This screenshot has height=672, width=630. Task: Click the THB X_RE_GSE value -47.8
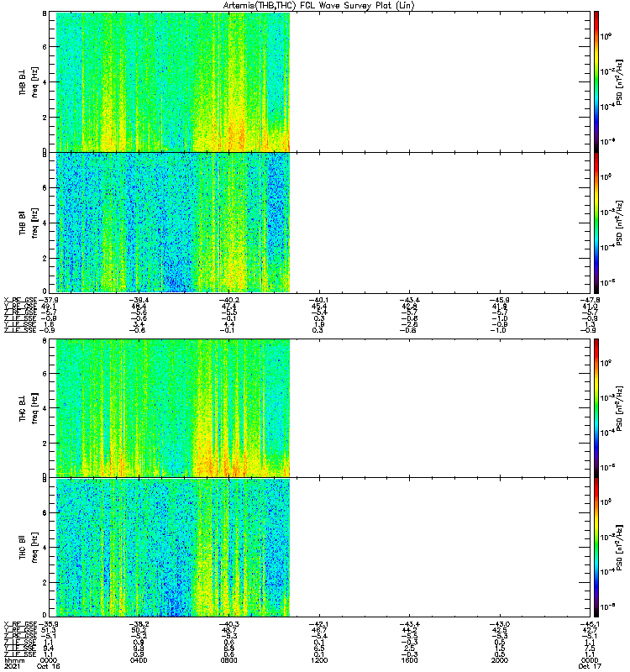point(590,301)
